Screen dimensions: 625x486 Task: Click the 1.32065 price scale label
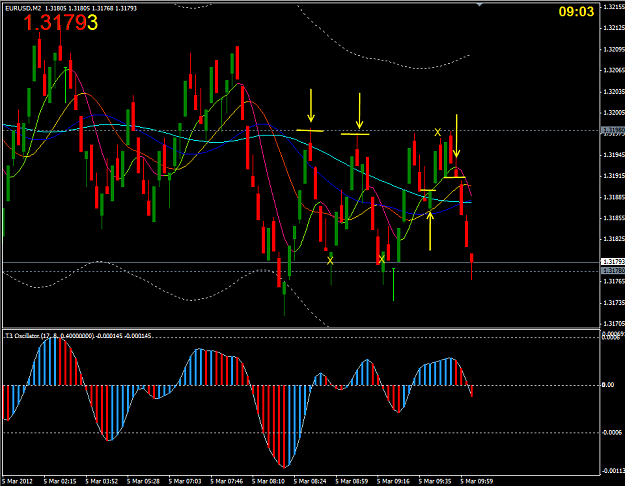coord(614,71)
